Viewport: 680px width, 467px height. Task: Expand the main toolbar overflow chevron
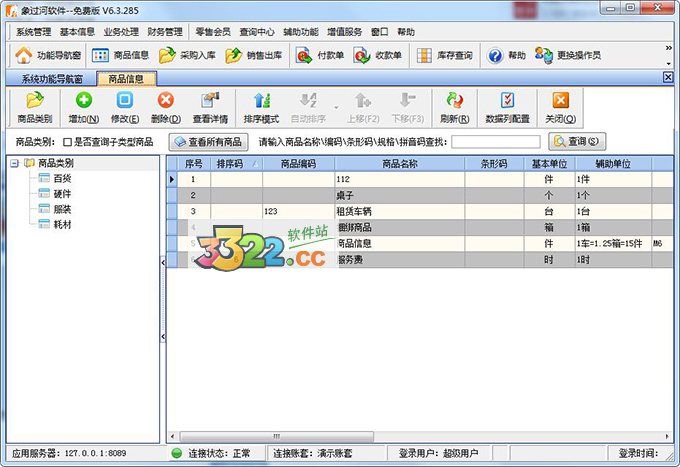(x=669, y=48)
